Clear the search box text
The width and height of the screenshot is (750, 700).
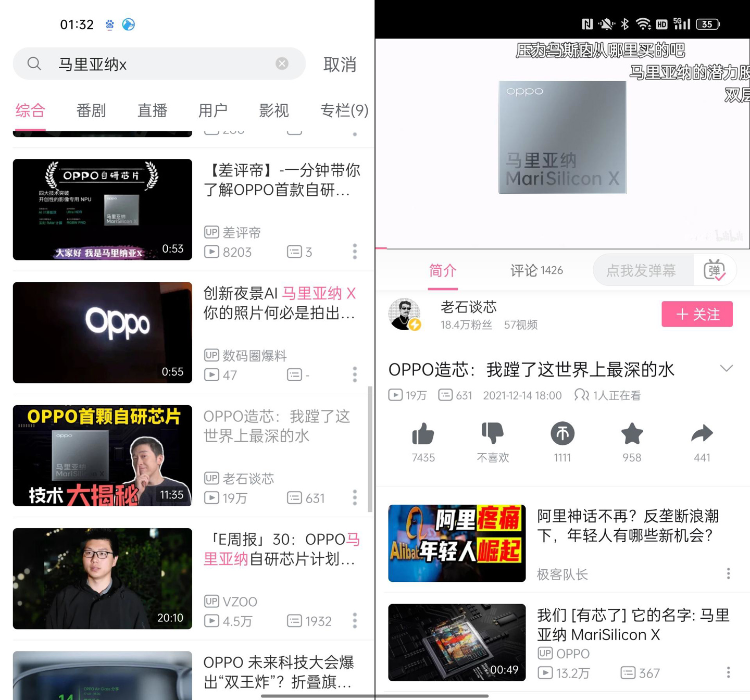pos(282,63)
